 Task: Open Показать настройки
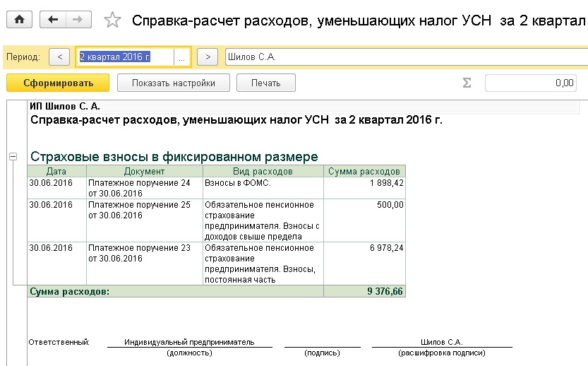173,83
